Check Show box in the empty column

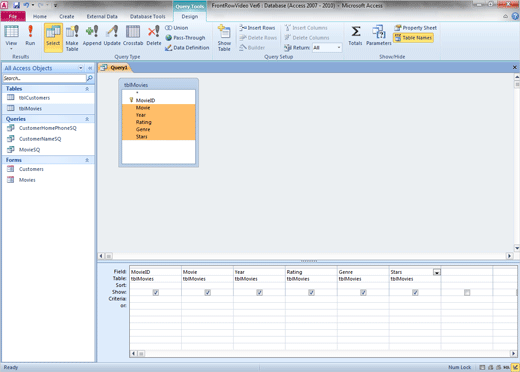pos(467,293)
